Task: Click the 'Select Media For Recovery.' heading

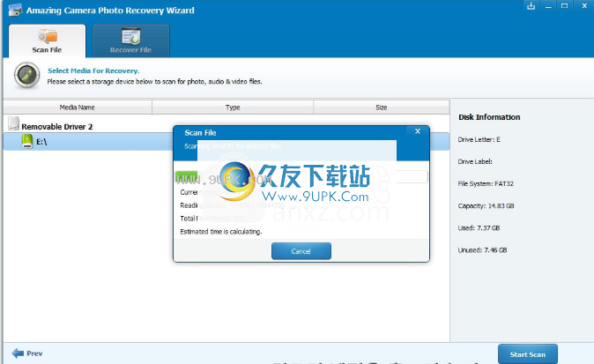Action: (x=93, y=71)
